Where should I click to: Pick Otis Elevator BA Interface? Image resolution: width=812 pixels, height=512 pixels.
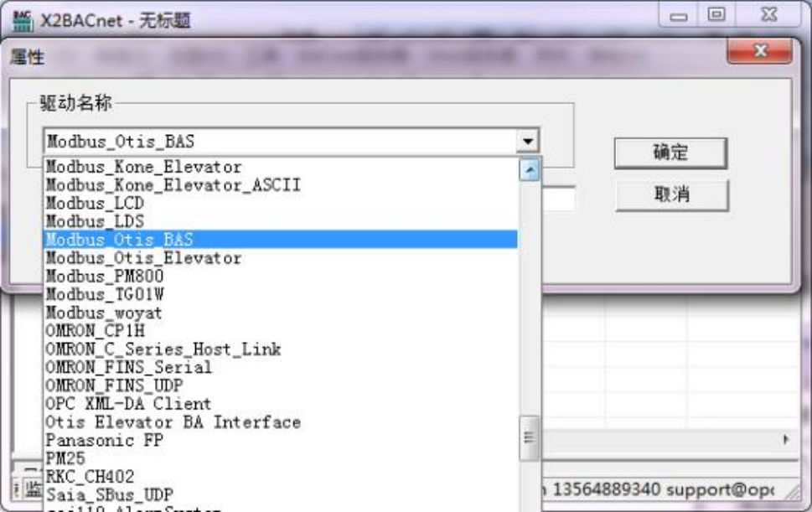coord(281,422)
